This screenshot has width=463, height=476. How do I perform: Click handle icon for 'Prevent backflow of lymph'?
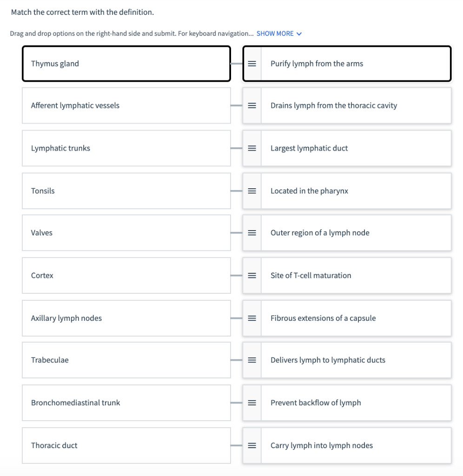click(252, 403)
